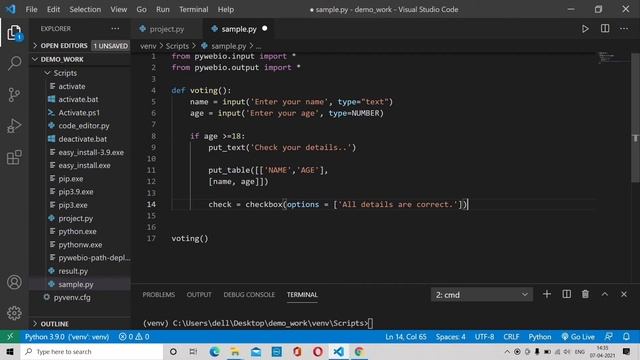Switch to OUTPUT panel tab
This screenshot has width=640, height=360.
[x=199, y=295]
